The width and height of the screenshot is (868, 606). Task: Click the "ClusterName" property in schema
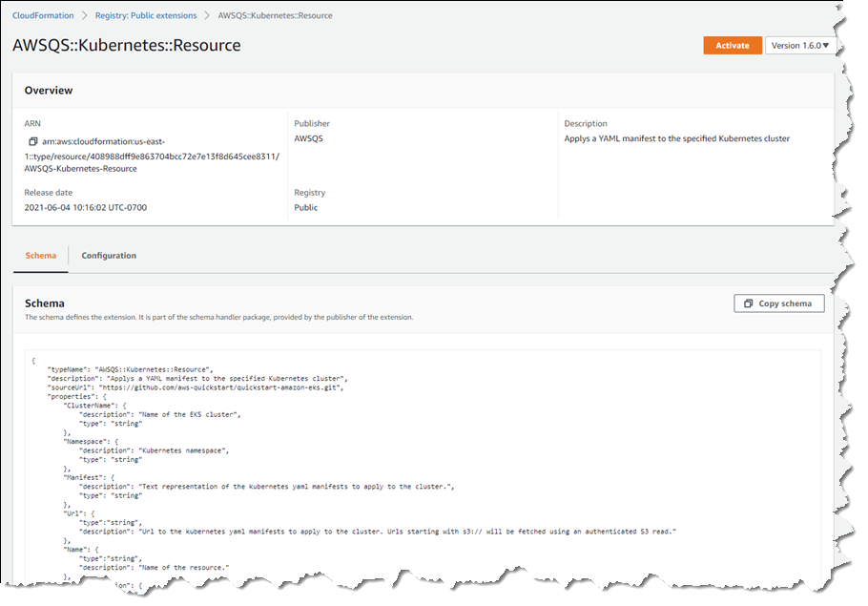[94, 406]
